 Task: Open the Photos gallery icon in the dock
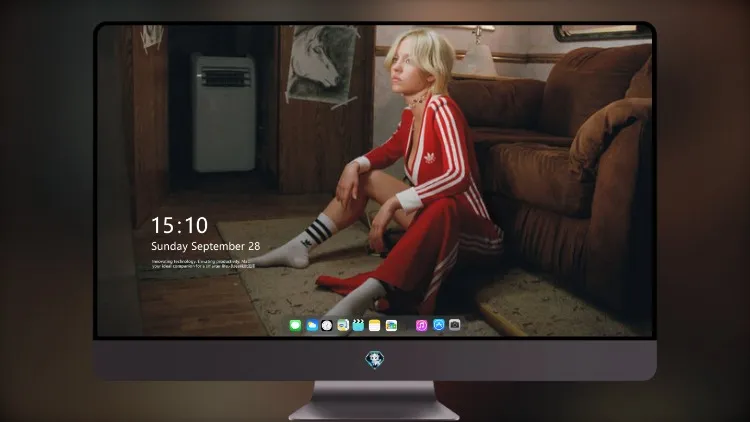tap(391, 326)
